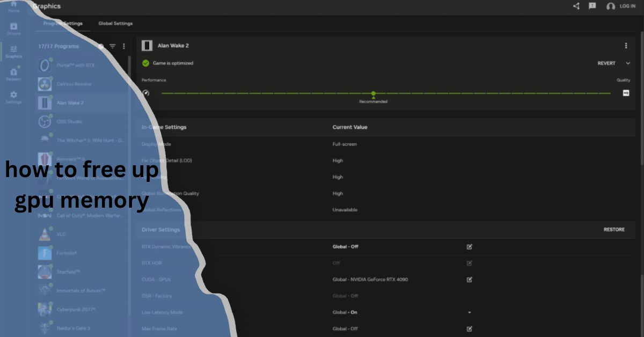
Task: Click the Unavailable reflections value
Action: [345, 210]
